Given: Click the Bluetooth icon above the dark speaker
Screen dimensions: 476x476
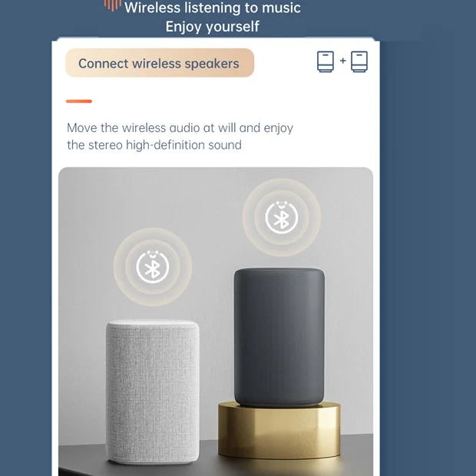Looking at the screenshot, I should 282,217.
